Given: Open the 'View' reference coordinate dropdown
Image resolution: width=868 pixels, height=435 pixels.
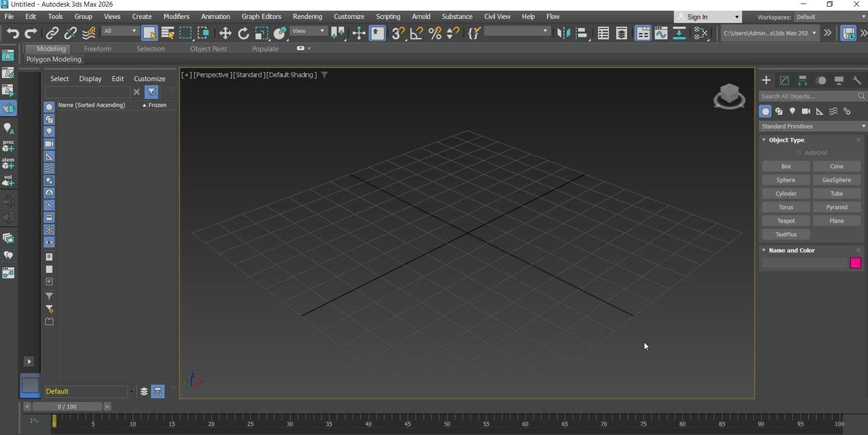Looking at the screenshot, I should click(x=308, y=31).
